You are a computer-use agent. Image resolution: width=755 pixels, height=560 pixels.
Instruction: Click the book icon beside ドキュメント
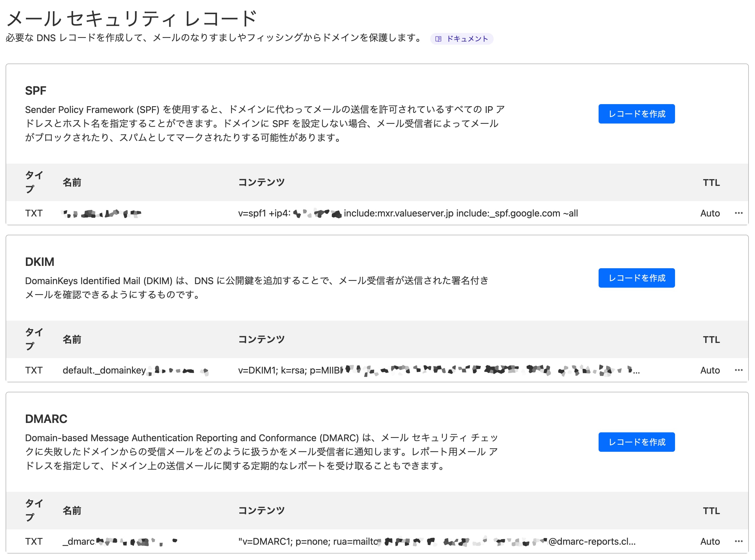coord(438,39)
